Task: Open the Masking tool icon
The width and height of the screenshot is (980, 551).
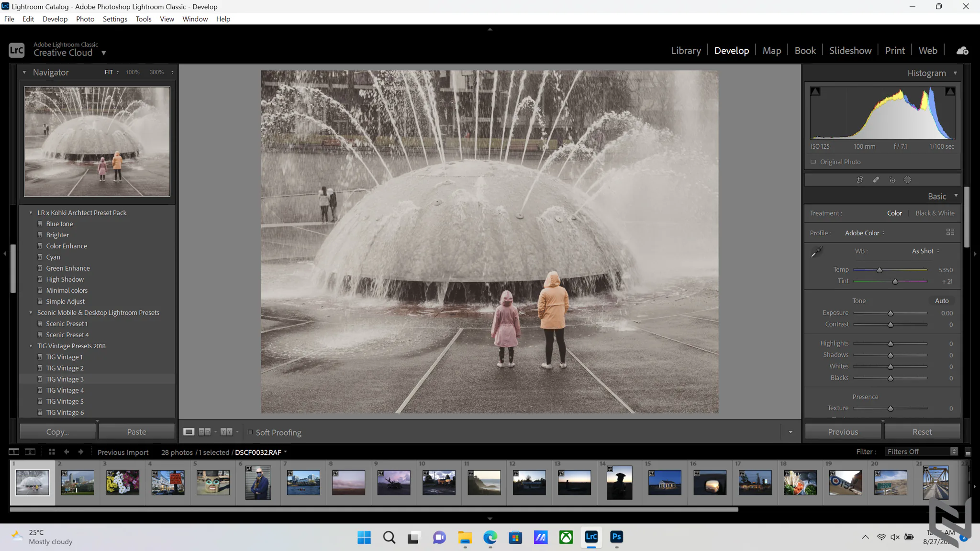Action: coord(907,180)
